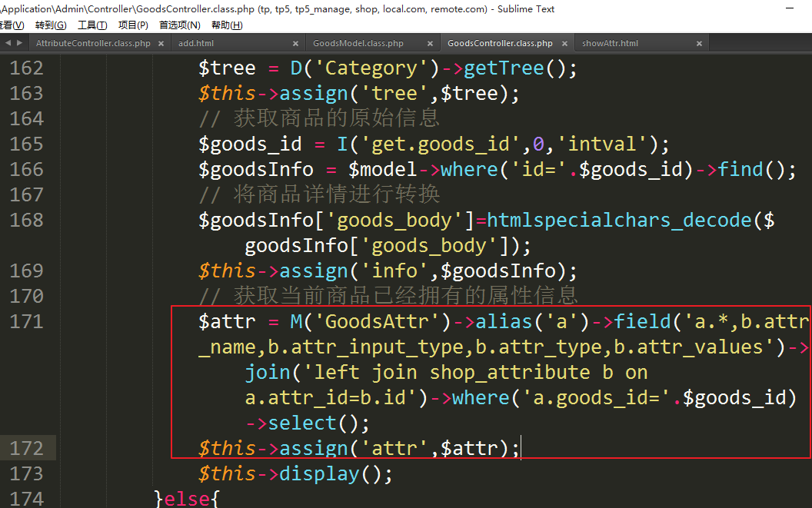Open the 工具(T) menu
Screen dimensions: 812x508
(92, 25)
